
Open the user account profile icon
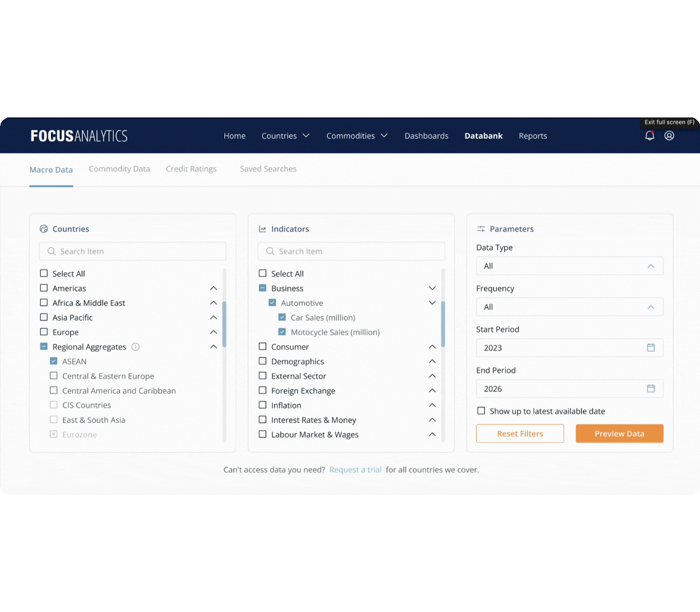(x=669, y=136)
